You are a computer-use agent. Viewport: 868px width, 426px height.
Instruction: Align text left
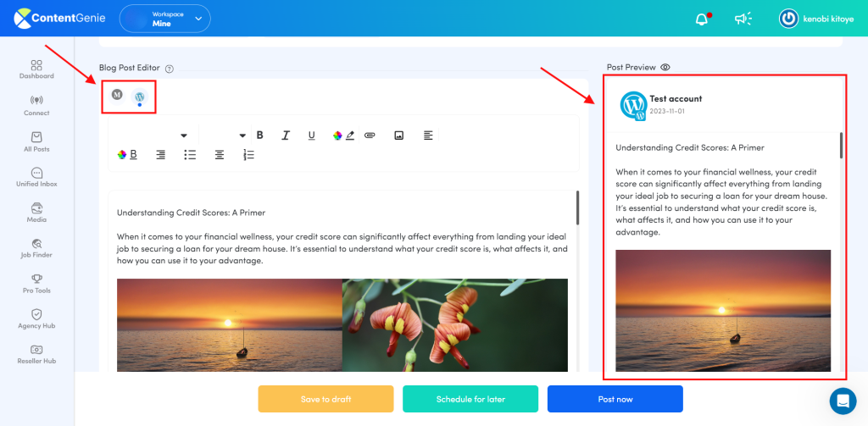[428, 135]
